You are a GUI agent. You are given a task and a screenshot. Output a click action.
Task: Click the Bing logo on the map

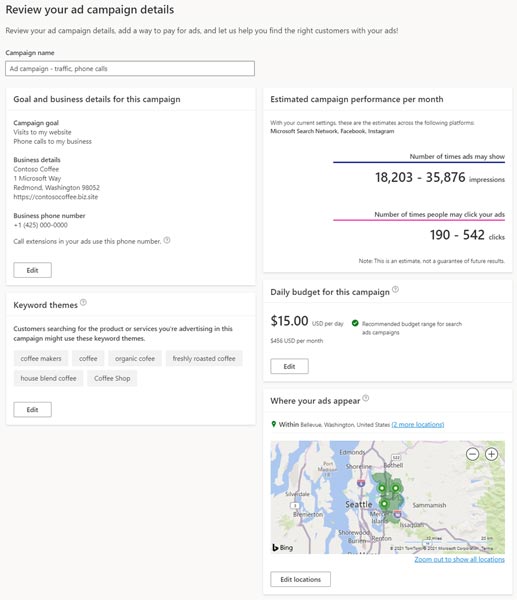coord(282,548)
